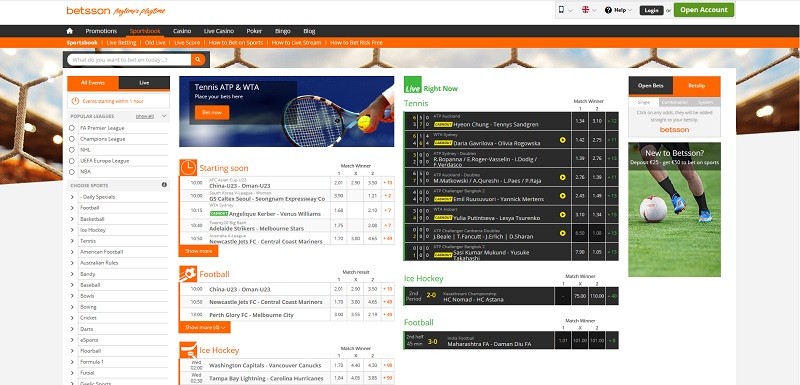This screenshot has height=385, width=800.
Task: Click the Open Account button
Action: tap(704, 10)
